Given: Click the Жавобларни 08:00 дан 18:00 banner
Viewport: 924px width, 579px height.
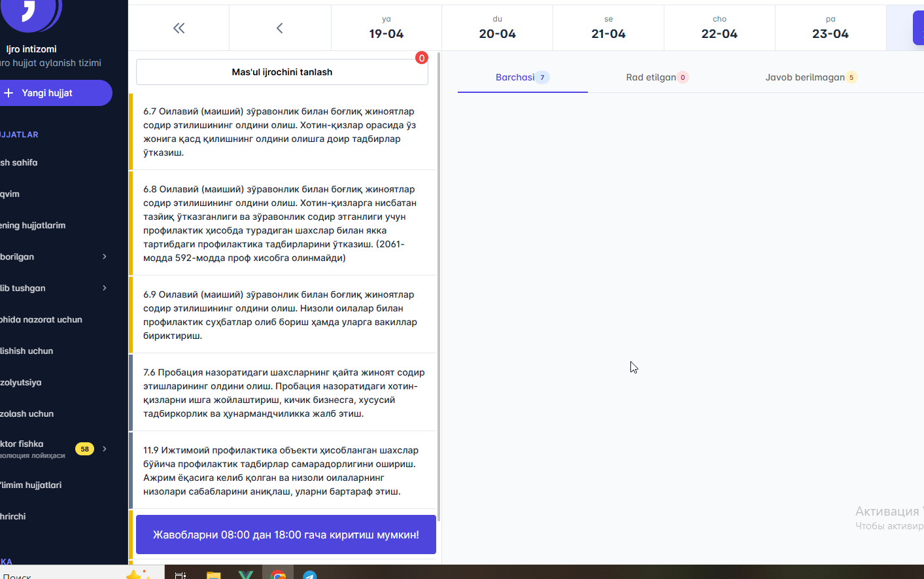Looking at the screenshot, I should (x=286, y=535).
